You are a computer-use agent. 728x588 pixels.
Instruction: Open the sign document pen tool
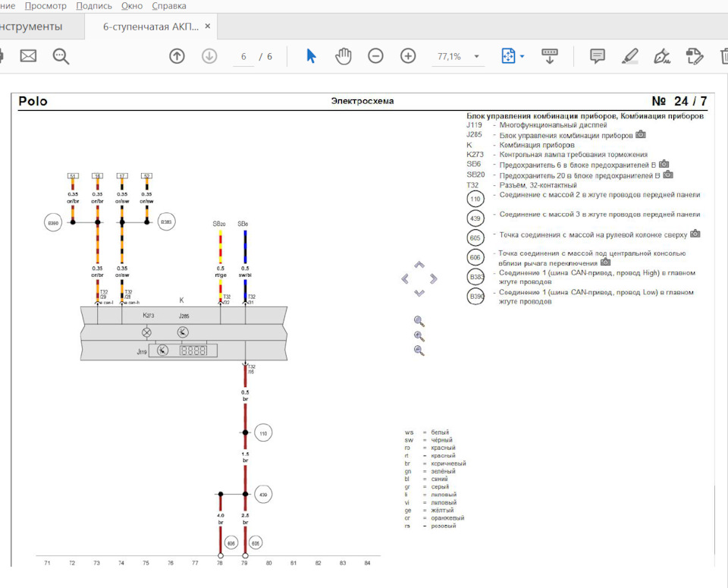pos(661,56)
